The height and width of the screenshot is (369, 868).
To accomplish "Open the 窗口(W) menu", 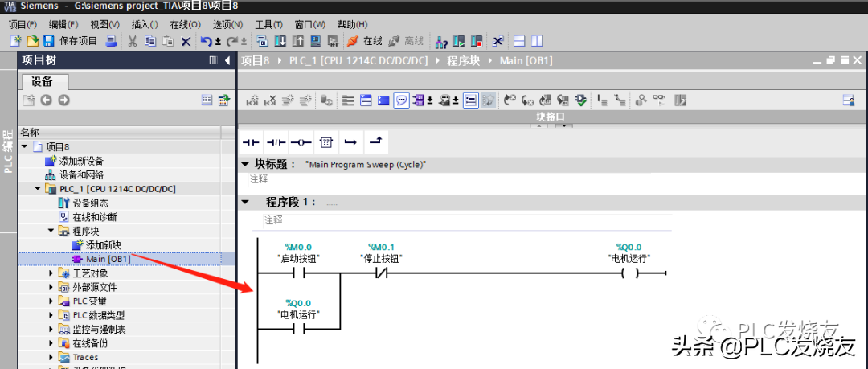I will [310, 24].
